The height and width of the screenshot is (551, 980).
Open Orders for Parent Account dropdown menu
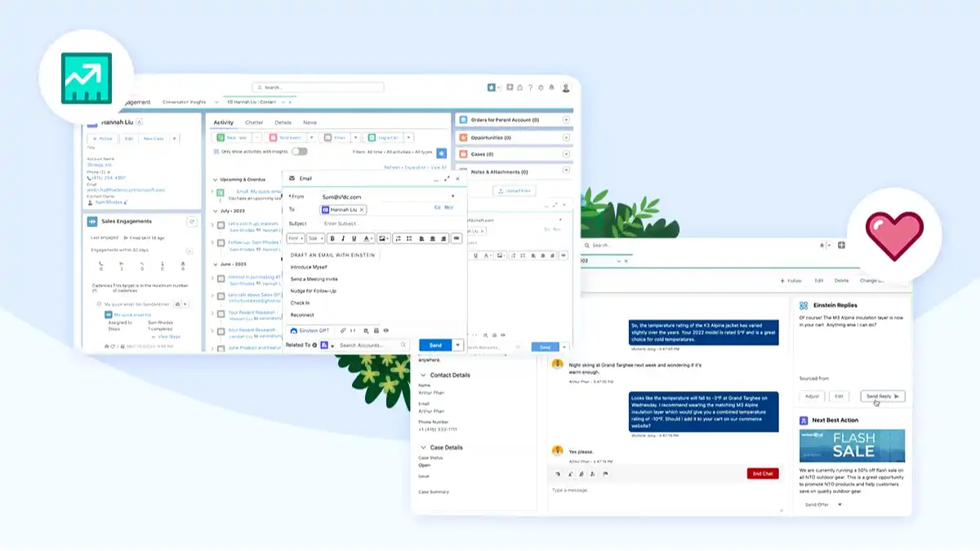[567, 120]
